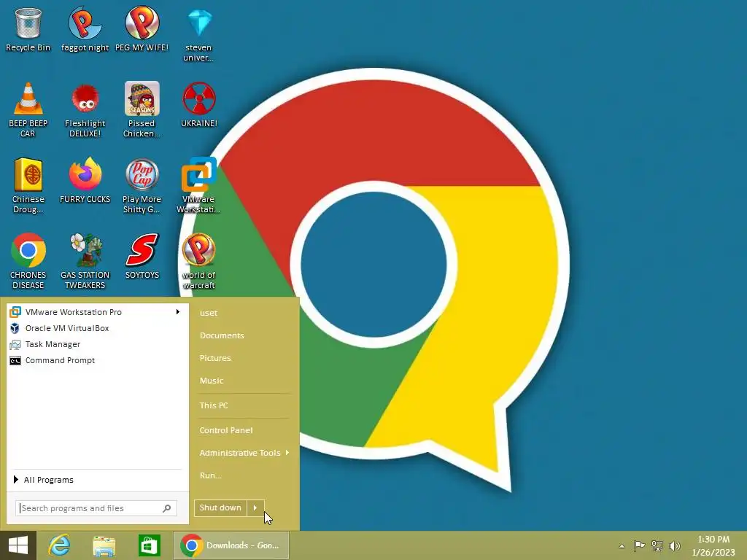747x560 pixels.
Task: Open the yellow mahjong tile Chinese Droug... icon
Action: pos(28,186)
